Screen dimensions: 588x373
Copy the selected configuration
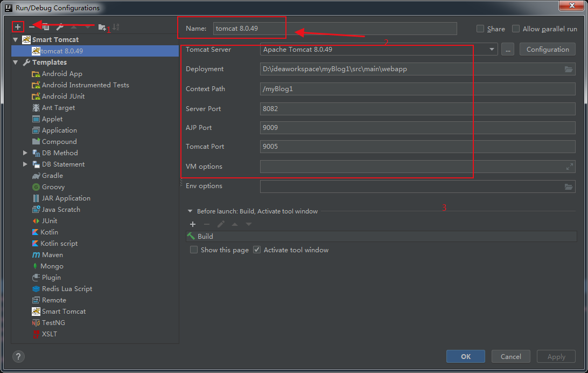point(46,27)
